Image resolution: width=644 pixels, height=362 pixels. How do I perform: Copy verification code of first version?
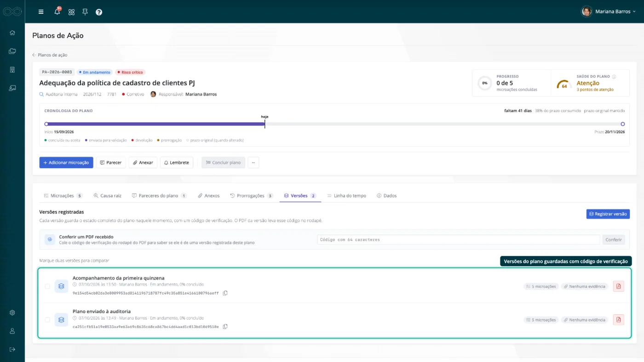[x=225, y=293]
